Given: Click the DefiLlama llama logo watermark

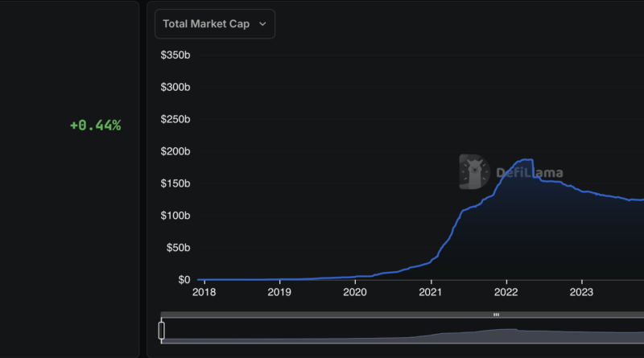Looking at the screenshot, I should (474, 172).
